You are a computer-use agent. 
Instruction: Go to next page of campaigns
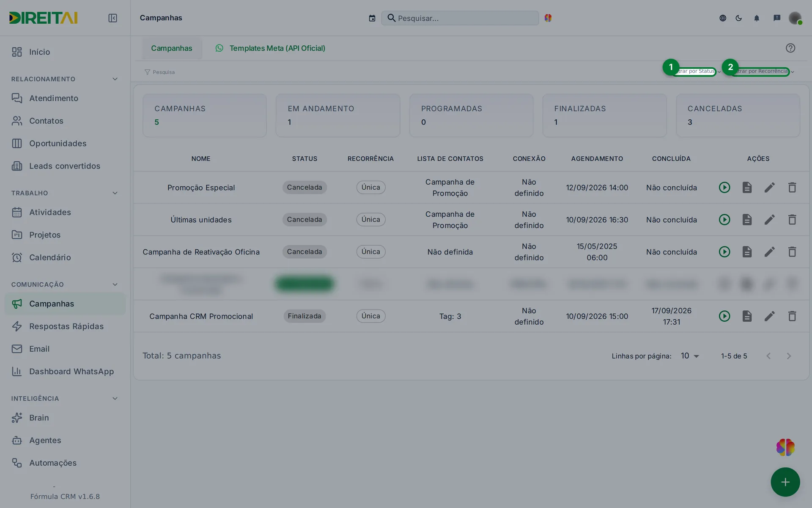tap(788, 356)
